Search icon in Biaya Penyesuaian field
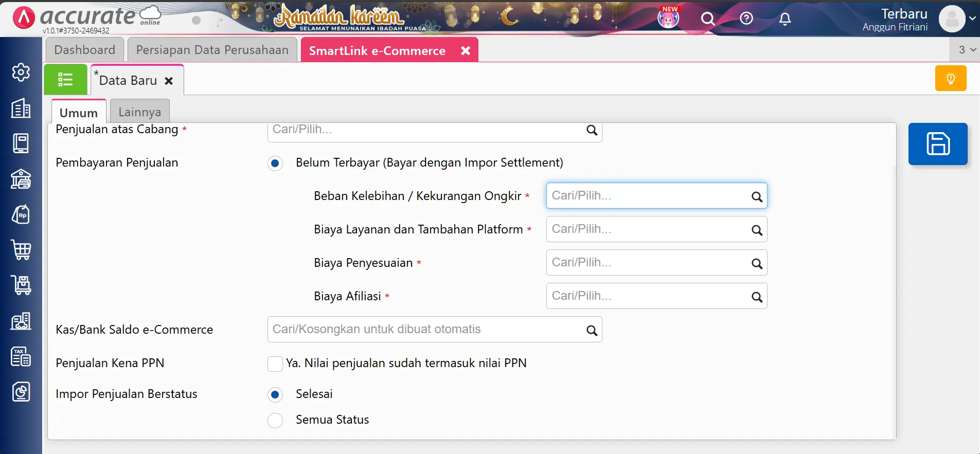Image resolution: width=980 pixels, height=454 pixels. point(757,263)
